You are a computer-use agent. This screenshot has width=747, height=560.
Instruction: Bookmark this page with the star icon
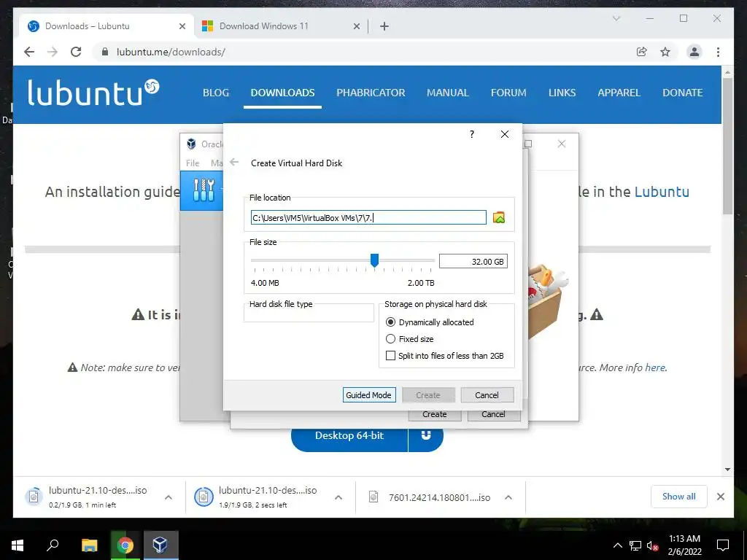(x=665, y=52)
